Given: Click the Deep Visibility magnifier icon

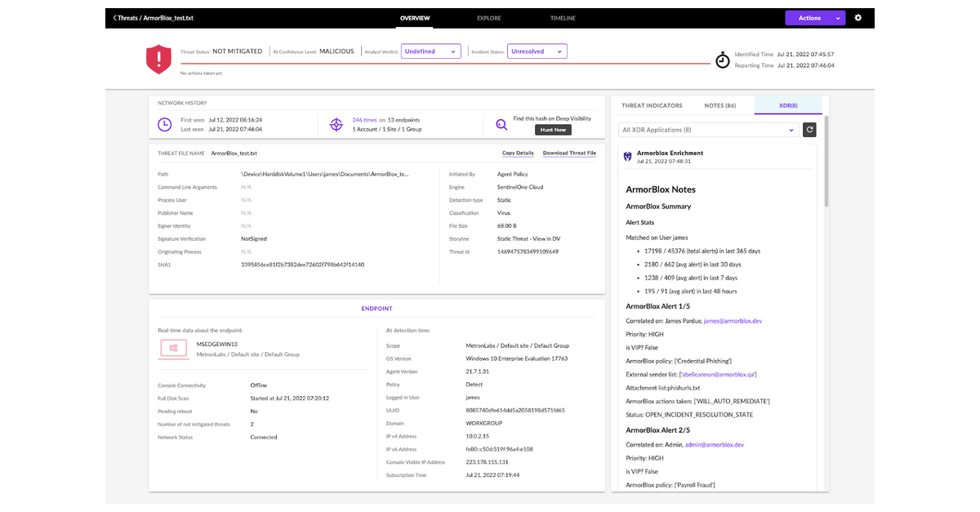Looking at the screenshot, I should point(501,125).
